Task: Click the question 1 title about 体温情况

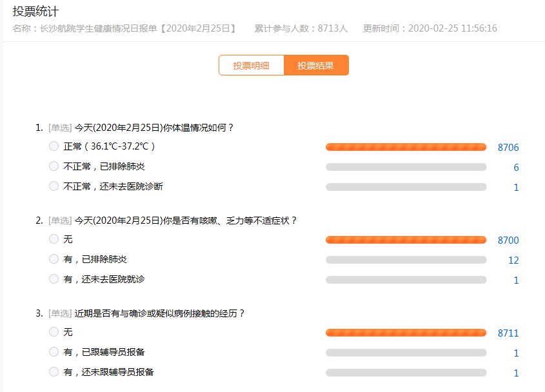Action: coord(154,128)
